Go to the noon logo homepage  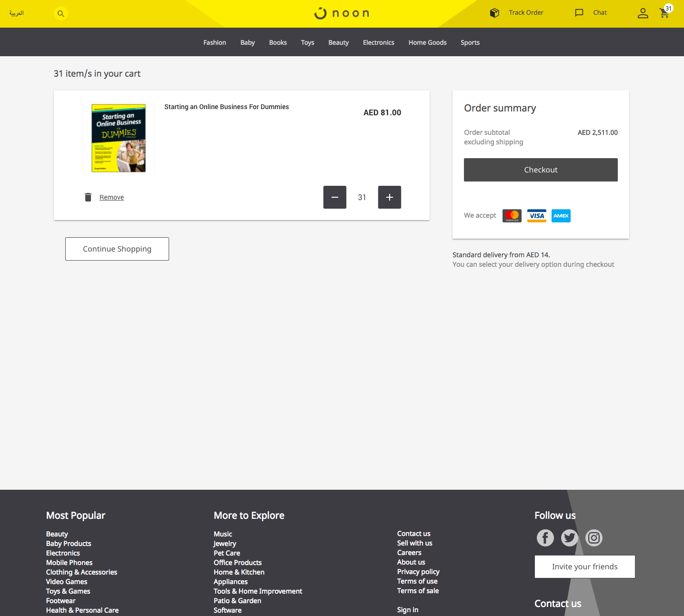342,13
